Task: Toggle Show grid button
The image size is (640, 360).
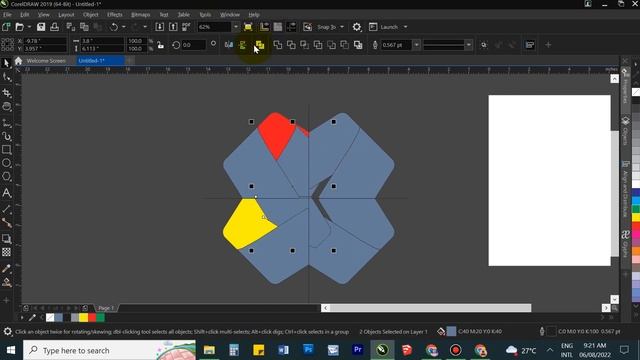Action: pos(278,27)
